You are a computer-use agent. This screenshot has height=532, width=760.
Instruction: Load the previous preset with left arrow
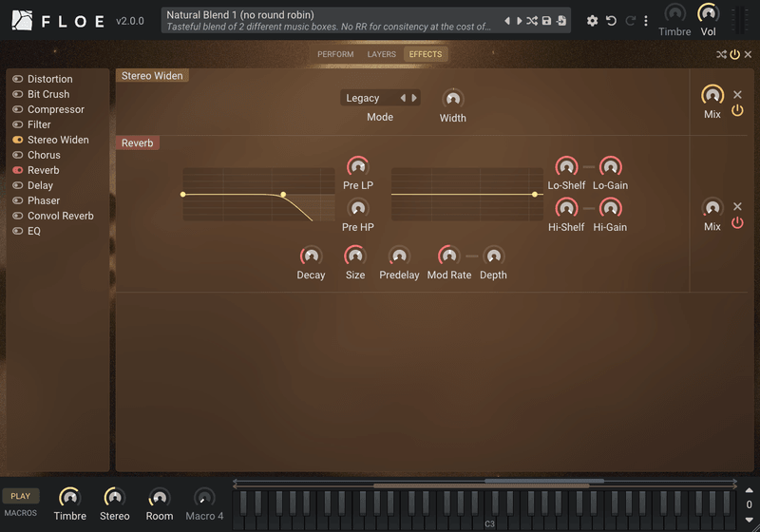pyautogui.click(x=507, y=21)
